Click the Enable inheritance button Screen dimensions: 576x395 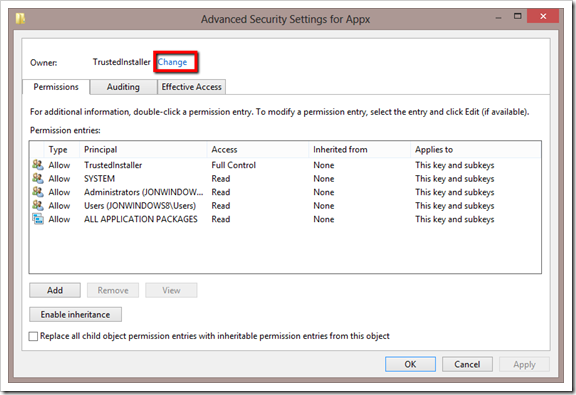75,315
